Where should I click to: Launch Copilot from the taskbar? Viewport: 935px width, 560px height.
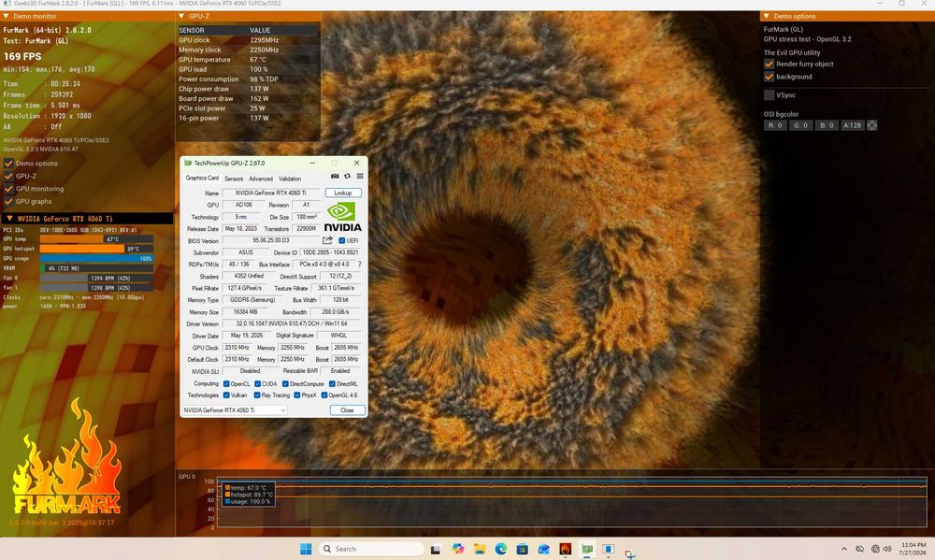[458, 549]
